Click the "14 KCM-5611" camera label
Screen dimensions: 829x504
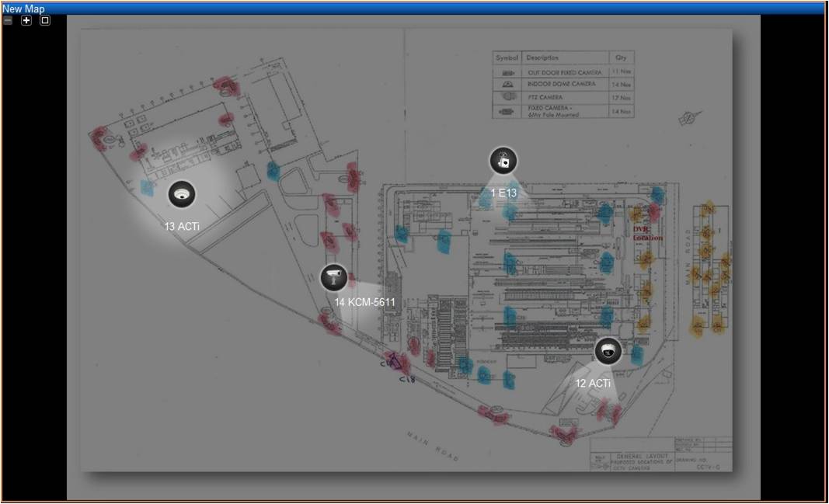point(365,302)
